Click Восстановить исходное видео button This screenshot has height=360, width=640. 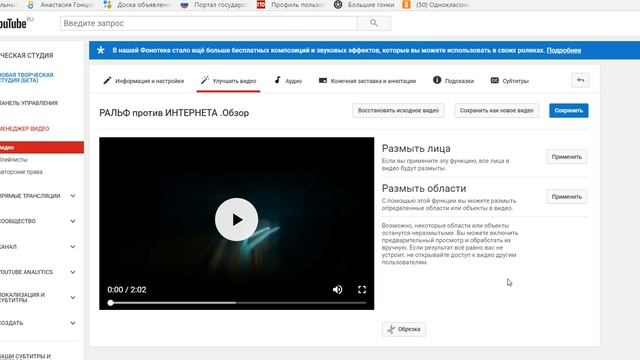[398, 111]
